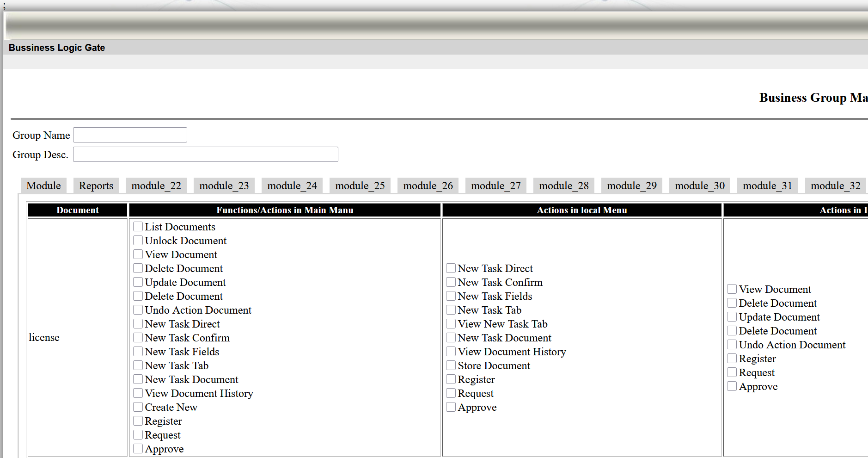The width and height of the screenshot is (868, 458).
Task: Enable the View New Task Tab checkbox
Action: [451, 324]
